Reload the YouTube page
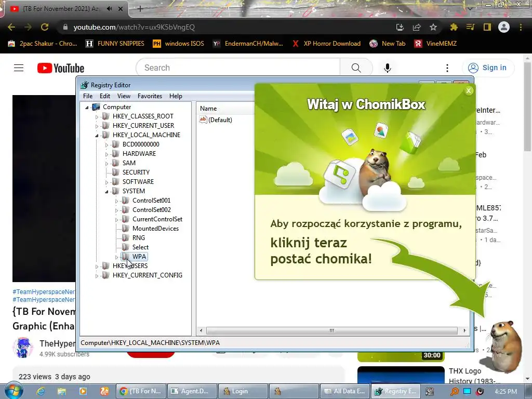The height and width of the screenshot is (399, 532). click(x=45, y=27)
